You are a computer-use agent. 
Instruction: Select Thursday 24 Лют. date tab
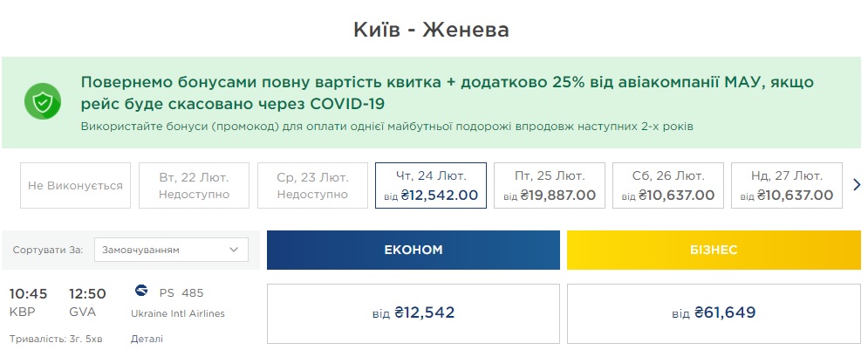click(x=430, y=185)
